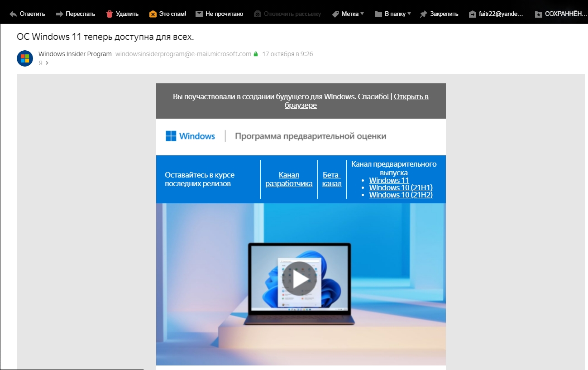Click the unsubscribe newsletter icon
Viewport: 588px width, 370px height.
coord(258,14)
